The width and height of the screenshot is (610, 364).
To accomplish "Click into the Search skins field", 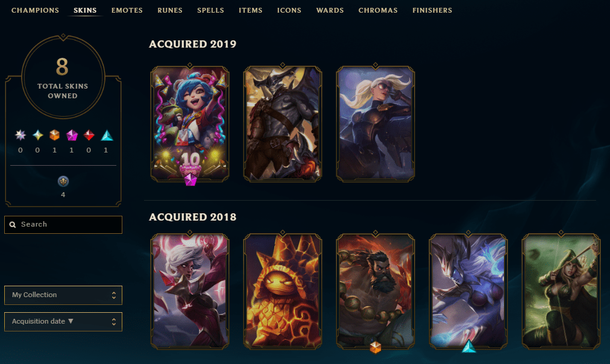I will 63,225.
